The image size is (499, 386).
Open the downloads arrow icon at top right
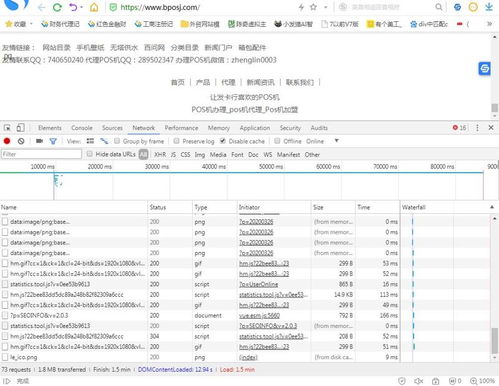point(489,7)
